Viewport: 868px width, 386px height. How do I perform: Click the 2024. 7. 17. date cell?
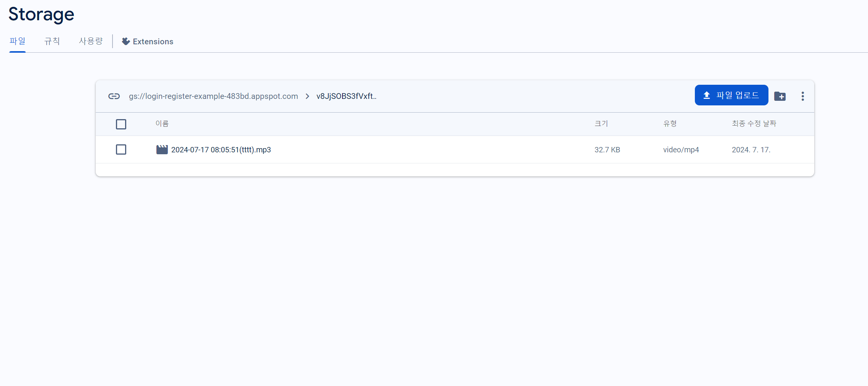751,150
